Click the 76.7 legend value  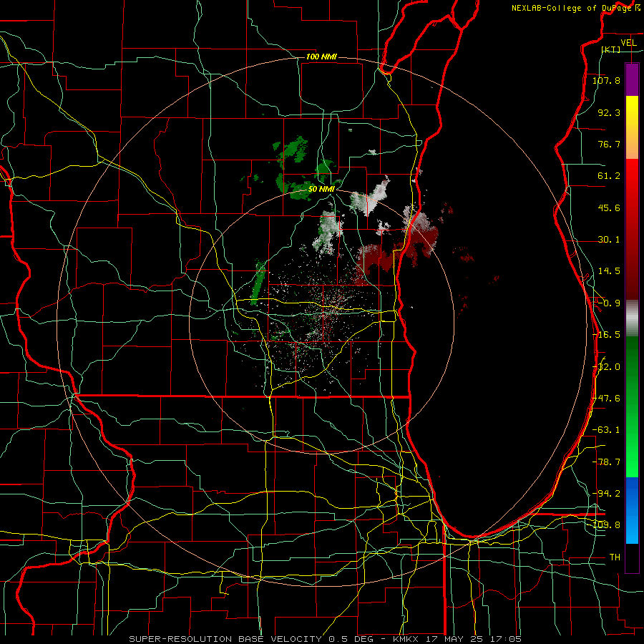609,144
